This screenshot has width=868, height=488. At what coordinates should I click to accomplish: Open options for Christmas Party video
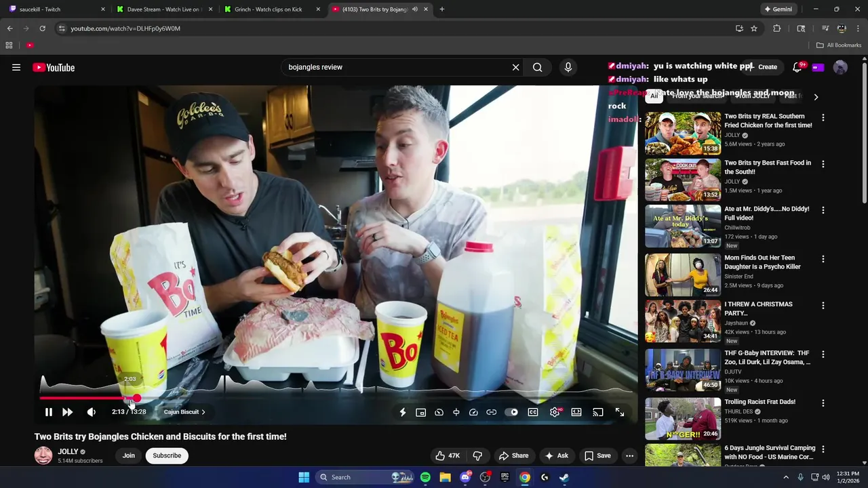[x=823, y=306]
